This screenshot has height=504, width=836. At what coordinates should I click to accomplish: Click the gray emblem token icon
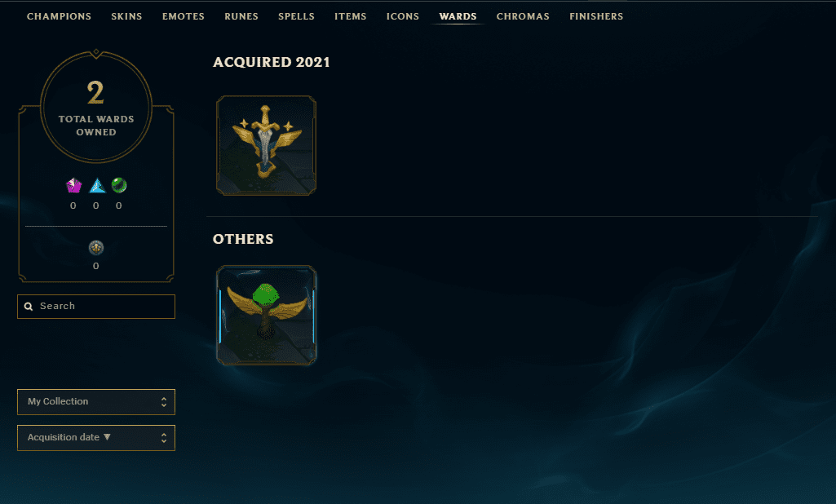(x=96, y=247)
